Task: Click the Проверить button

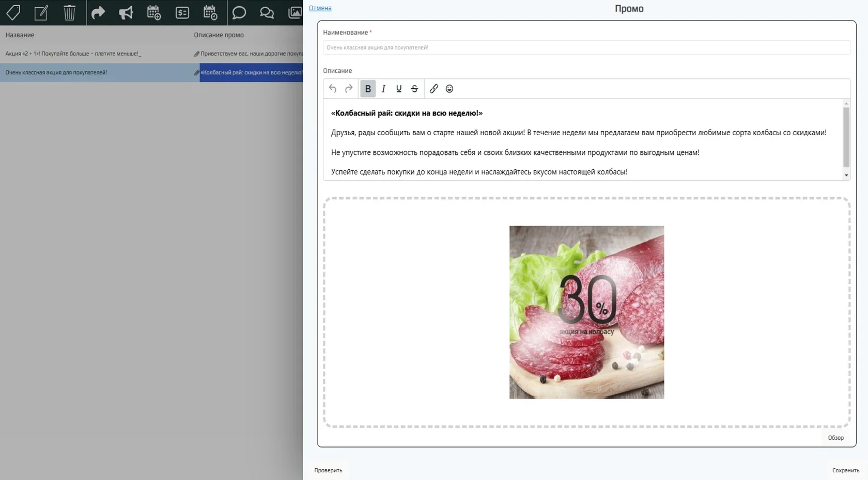Action: click(x=328, y=470)
